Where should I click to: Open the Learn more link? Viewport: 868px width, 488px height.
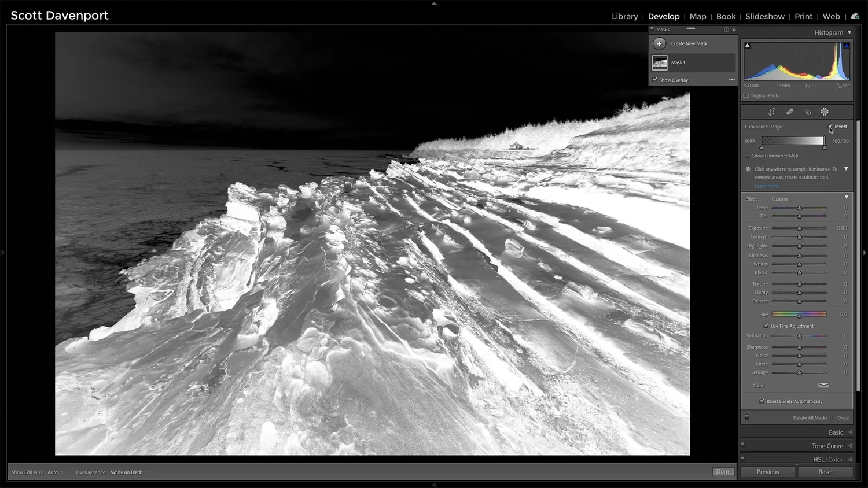pos(766,186)
